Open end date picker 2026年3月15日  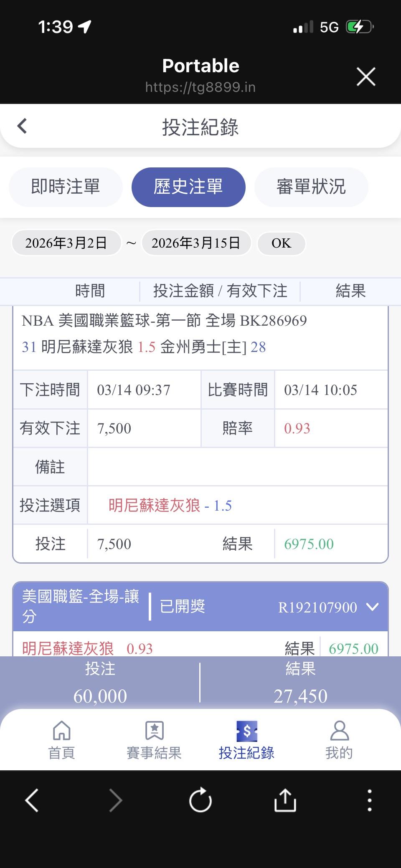[196, 243]
